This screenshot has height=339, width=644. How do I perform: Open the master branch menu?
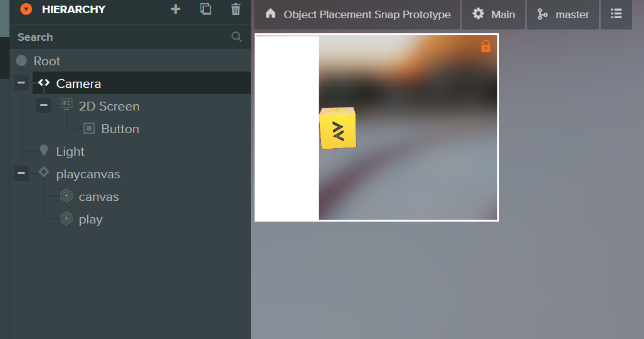click(562, 14)
